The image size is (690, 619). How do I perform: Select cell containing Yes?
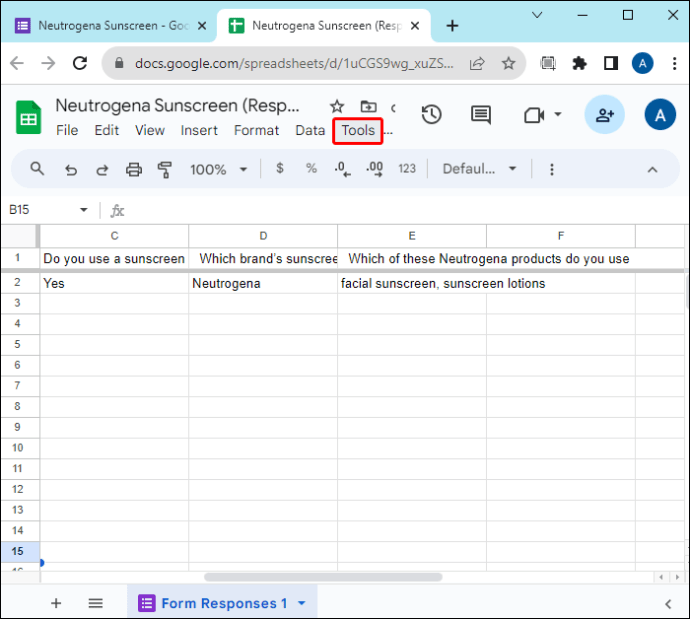point(114,283)
